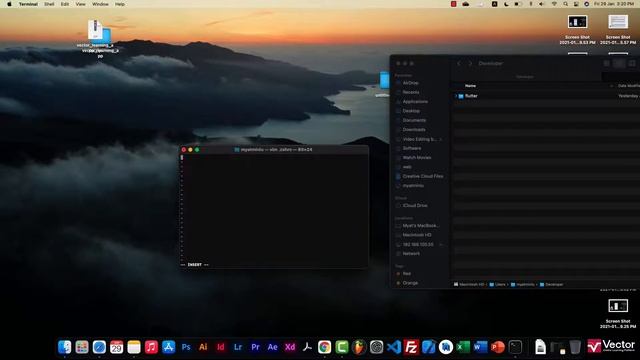Open Lightroom from the Dock
The width and height of the screenshot is (640, 360).
tap(238, 347)
